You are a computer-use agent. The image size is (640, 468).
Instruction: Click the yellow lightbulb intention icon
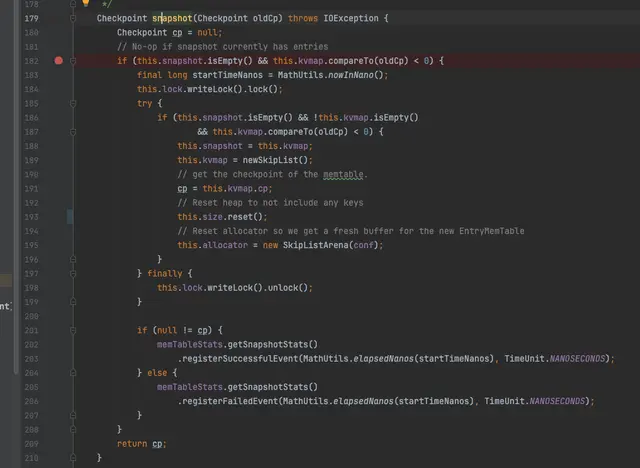tap(85, 3)
